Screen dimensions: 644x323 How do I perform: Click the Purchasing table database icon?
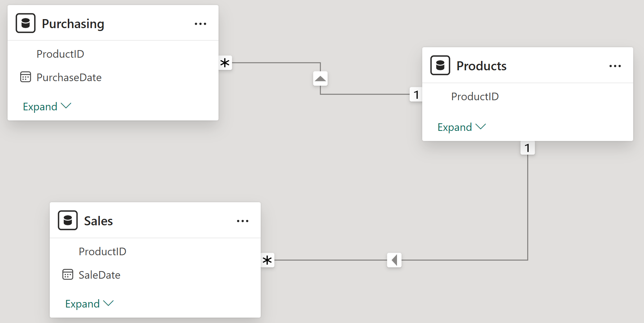click(x=26, y=23)
